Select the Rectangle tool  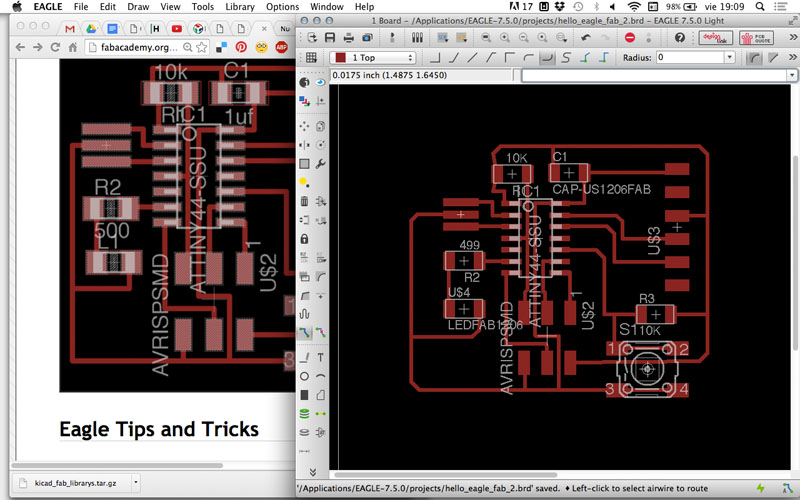pyautogui.click(x=304, y=395)
